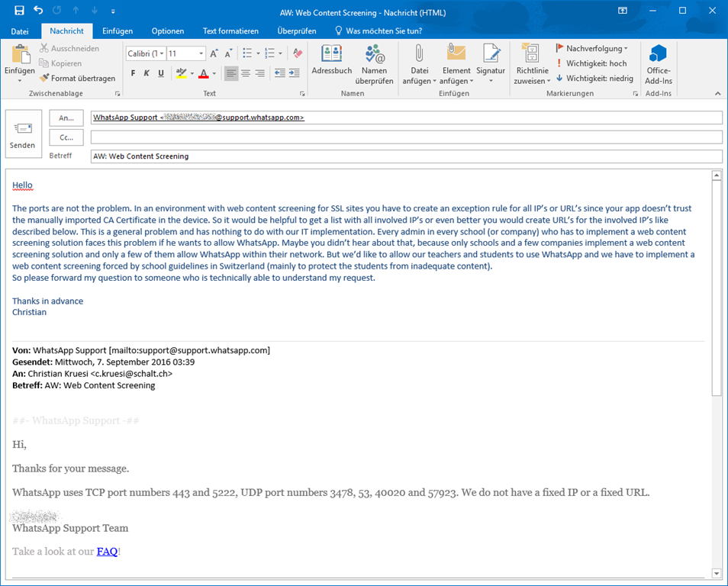This screenshot has height=586, width=728.
Task: Toggle Wichtigkeit: hoch importance flag
Action: coord(591,63)
